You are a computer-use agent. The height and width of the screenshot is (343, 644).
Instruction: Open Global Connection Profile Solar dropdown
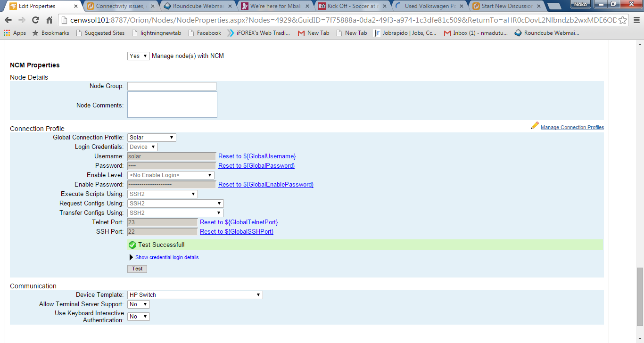point(152,138)
